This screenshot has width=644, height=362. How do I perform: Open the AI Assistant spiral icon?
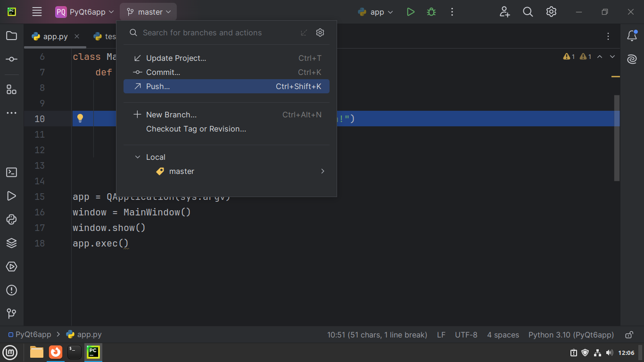pyautogui.click(x=632, y=59)
